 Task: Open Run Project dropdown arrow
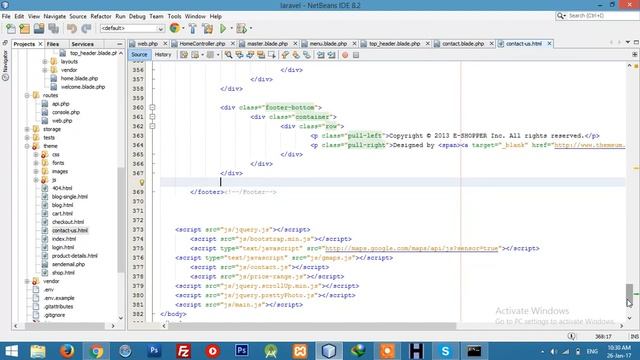point(231,28)
